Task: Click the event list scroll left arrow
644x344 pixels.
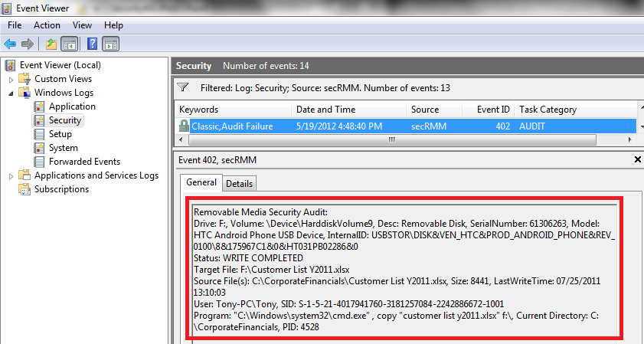Action: (x=181, y=139)
